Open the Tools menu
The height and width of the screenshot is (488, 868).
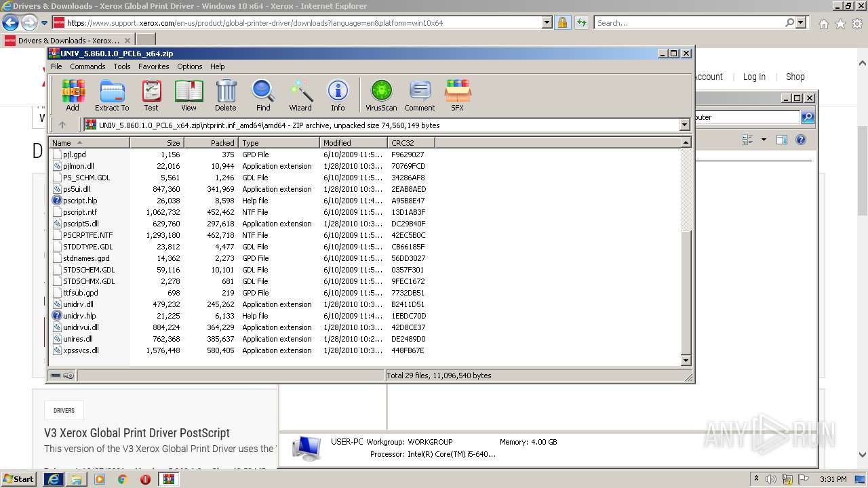coord(122,66)
